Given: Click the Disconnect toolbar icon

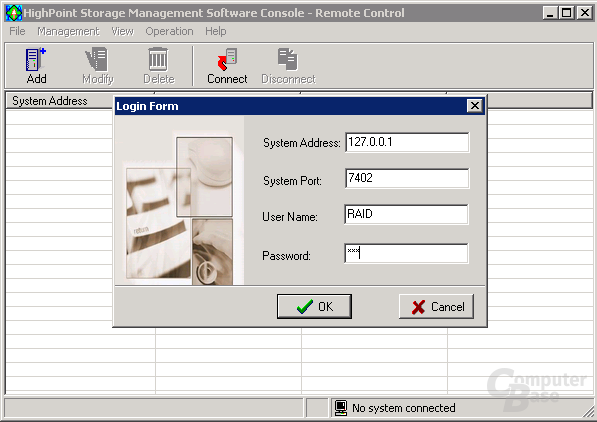Looking at the screenshot, I should pyautogui.click(x=288, y=65).
